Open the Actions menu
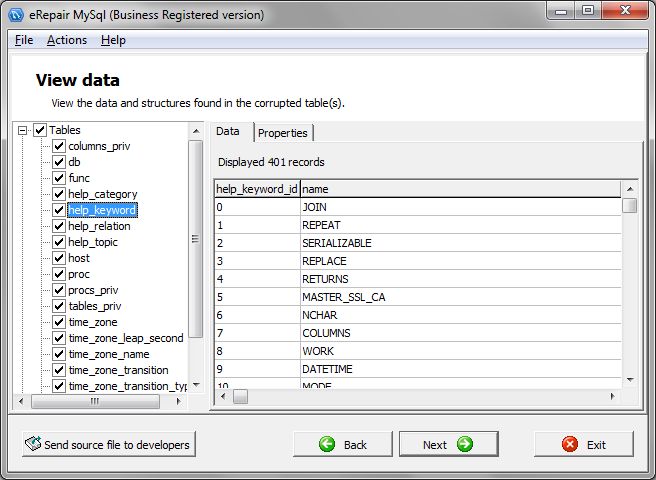This screenshot has height=480, width=656. (67, 40)
